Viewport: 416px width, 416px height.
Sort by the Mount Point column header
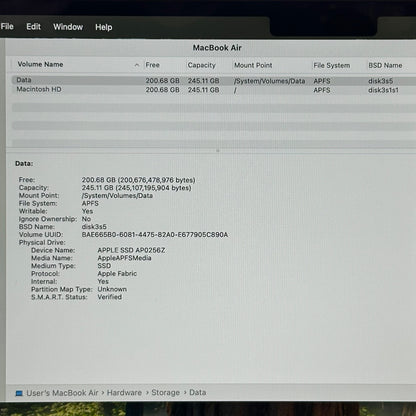[x=253, y=65]
